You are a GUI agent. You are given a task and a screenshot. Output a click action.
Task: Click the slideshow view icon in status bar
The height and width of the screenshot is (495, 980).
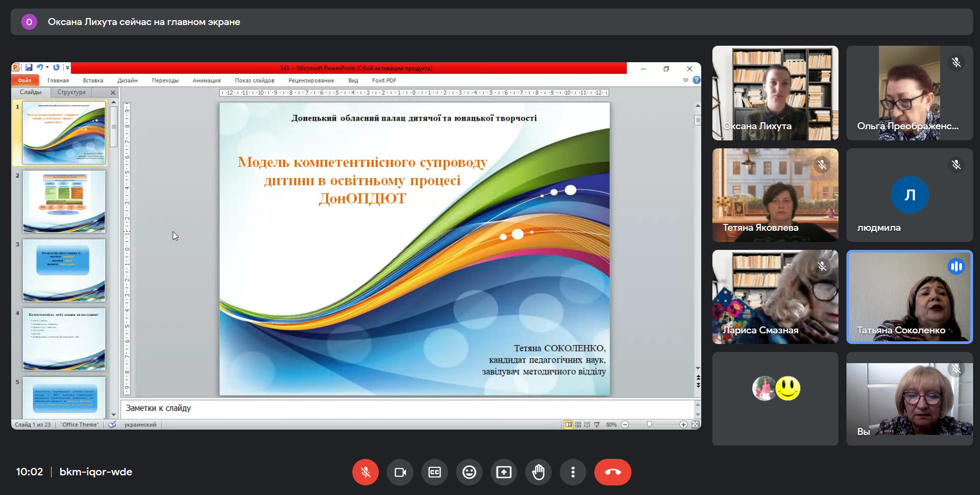click(x=597, y=425)
